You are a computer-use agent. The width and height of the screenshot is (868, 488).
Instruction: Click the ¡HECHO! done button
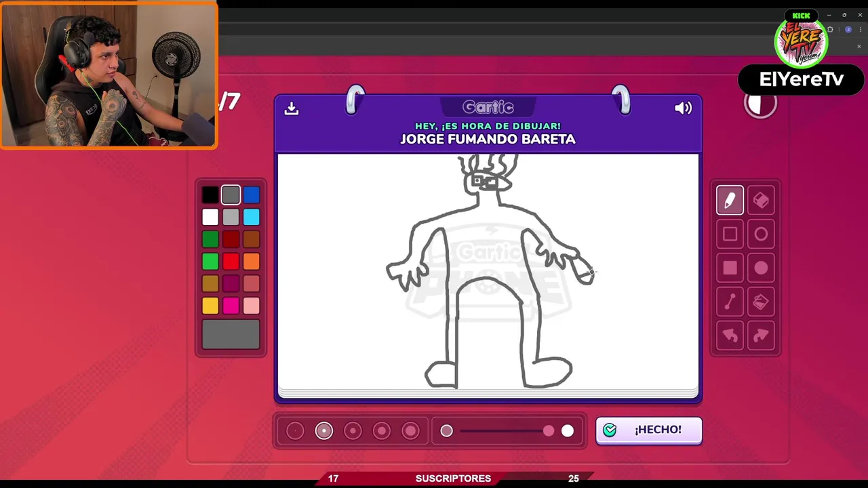(649, 430)
